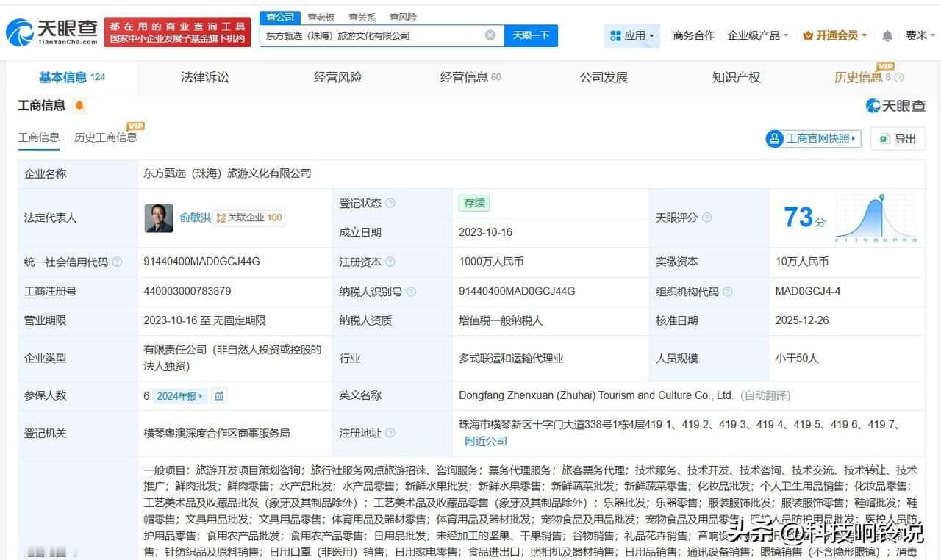Switch to the 基本信息 tab
This screenshot has width=941, height=560.
point(72,78)
